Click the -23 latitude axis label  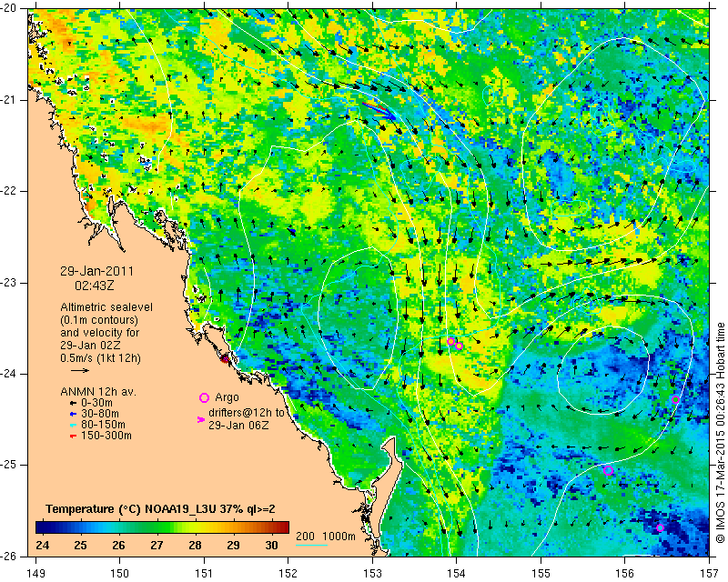[x=9, y=283]
